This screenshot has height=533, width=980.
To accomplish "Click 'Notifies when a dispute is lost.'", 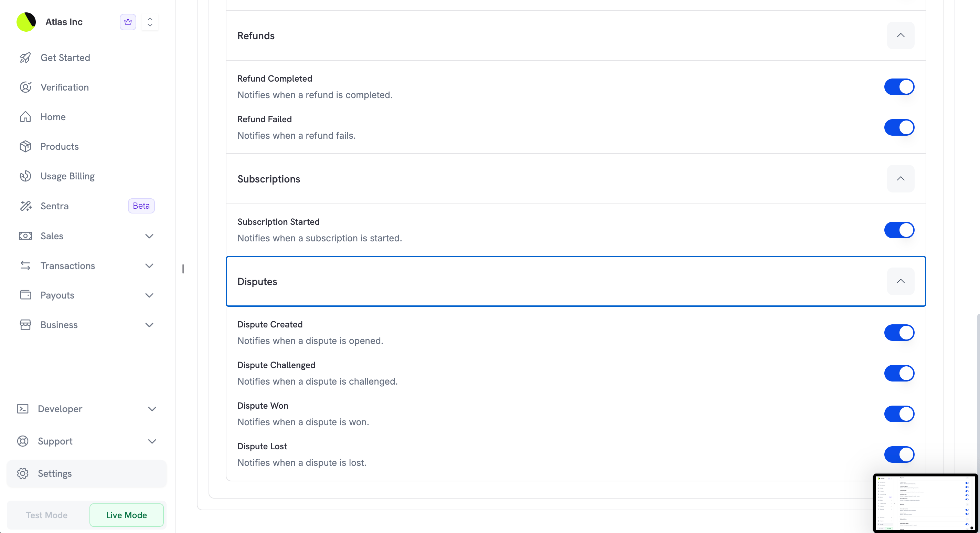I will tap(302, 462).
